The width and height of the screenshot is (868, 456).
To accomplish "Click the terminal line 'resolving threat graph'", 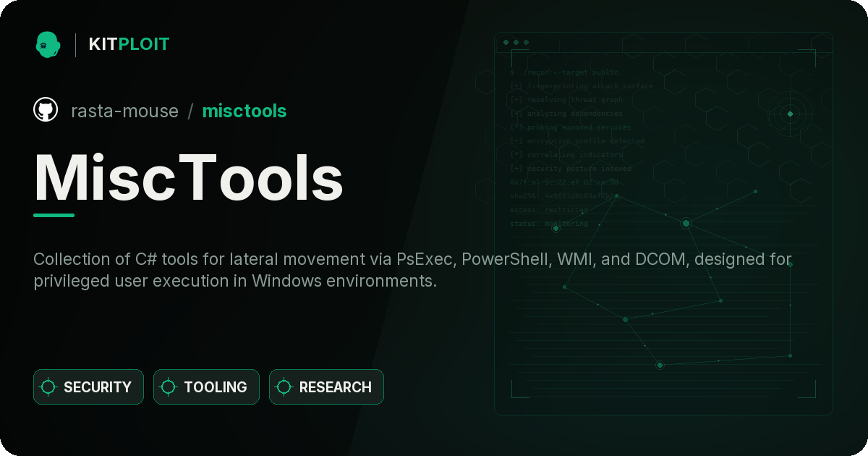I will 566,100.
